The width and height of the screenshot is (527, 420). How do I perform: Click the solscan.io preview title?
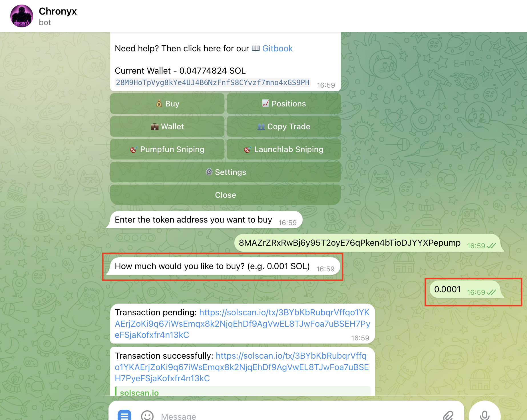tap(139, 393)
